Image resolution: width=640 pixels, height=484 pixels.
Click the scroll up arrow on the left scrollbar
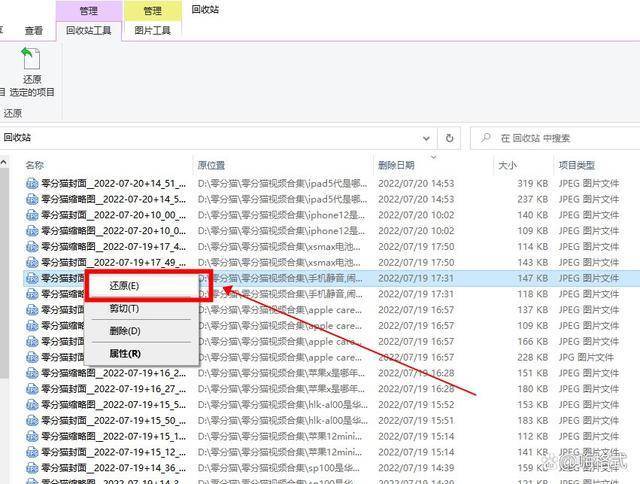pyautogui.click(x=3, y=162)
